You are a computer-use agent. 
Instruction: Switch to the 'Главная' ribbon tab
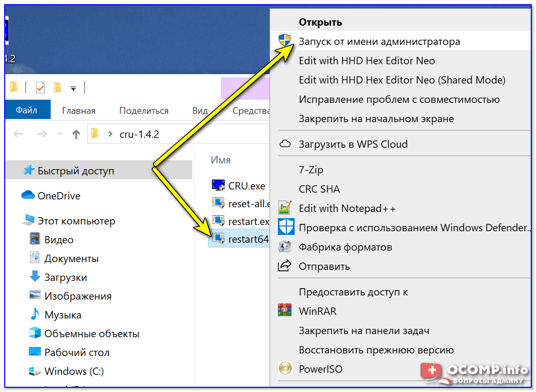tap(78, 111)
